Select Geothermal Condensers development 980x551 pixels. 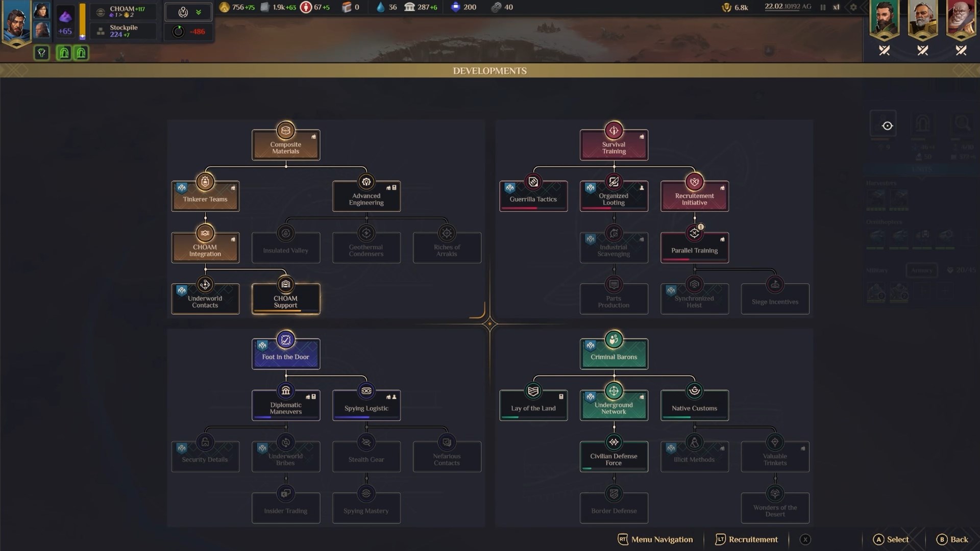click(x=366, y=248)
